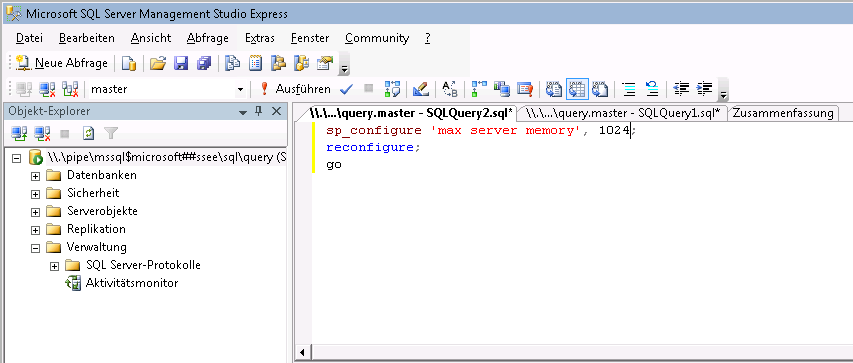Click the Disconnect icon in the query toolbar
This screenshot has width=853, height=363.
pyautogui.click(x=47, y=89)
